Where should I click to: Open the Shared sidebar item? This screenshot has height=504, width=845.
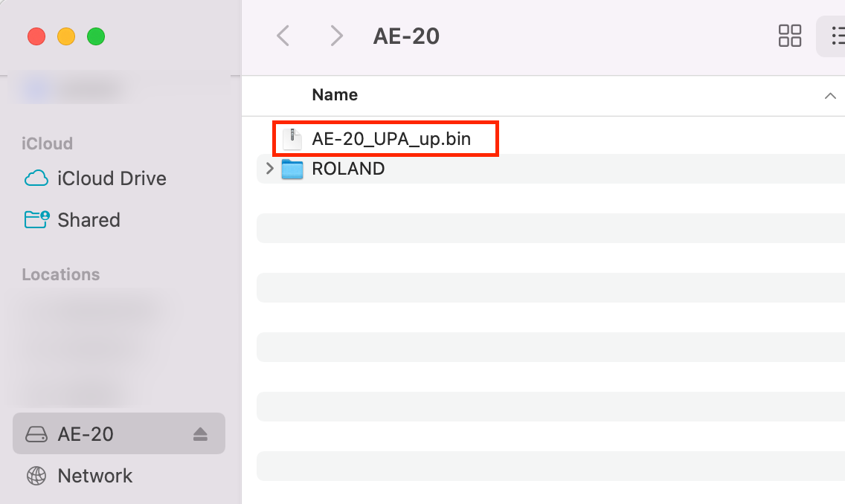pos(89,220)
